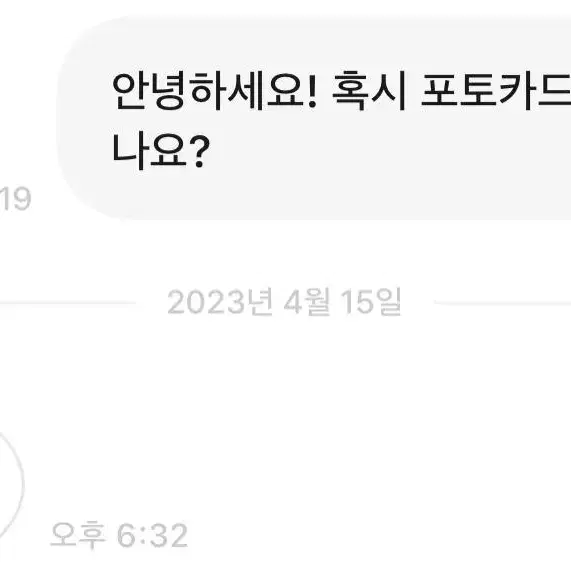Click the question mark ending the message
The width and height of the screenshot is (571, 571).
[200, 150]
